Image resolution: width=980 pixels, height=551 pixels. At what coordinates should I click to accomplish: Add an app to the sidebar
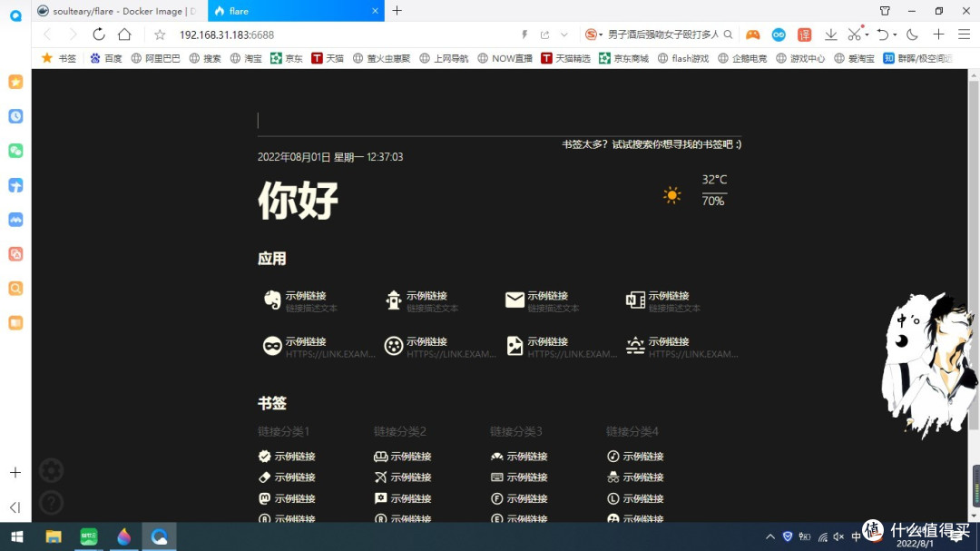[15, 473]
